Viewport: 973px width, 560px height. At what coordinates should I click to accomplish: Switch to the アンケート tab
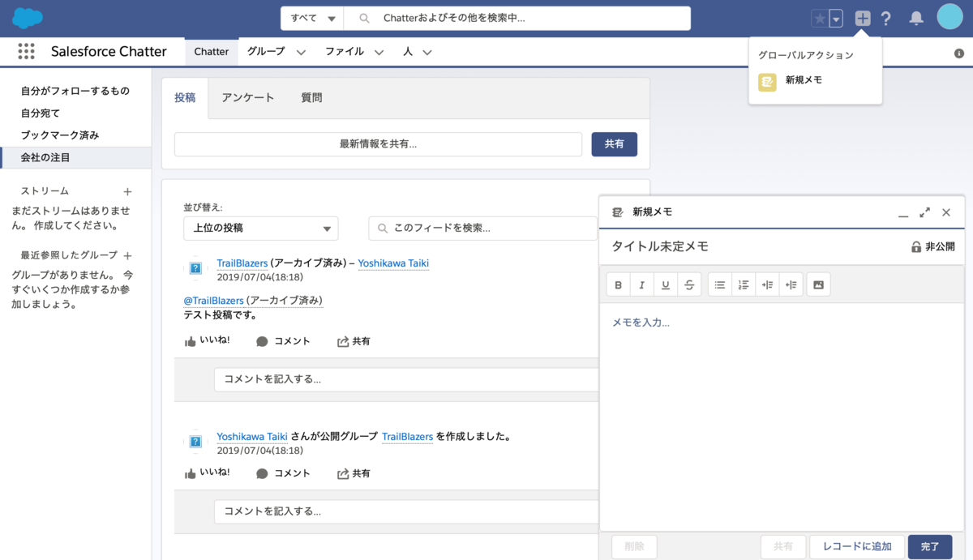[x=249, y=96]
